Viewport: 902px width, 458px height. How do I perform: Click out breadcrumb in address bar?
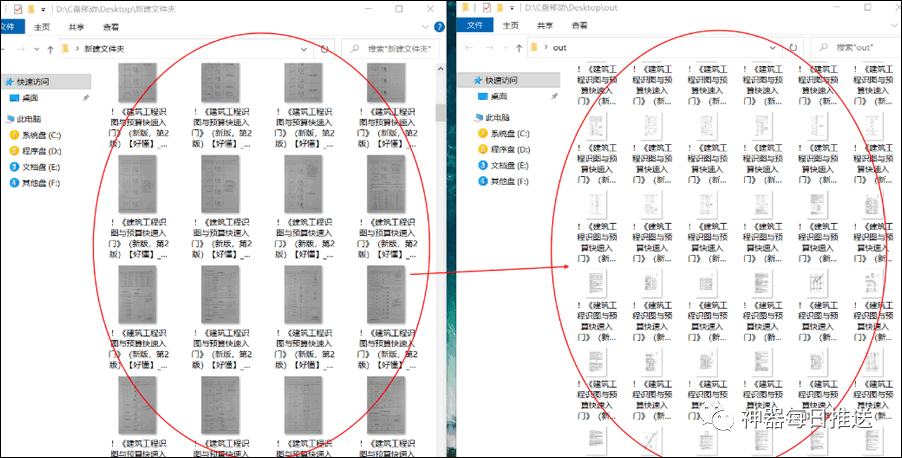point(560,48)
